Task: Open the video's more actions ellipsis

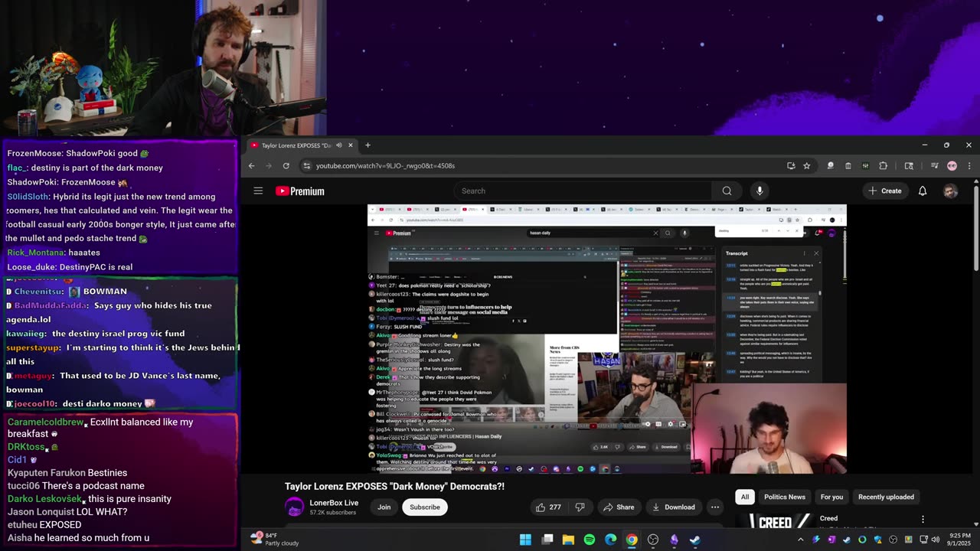Action: [x=715, y=507]
